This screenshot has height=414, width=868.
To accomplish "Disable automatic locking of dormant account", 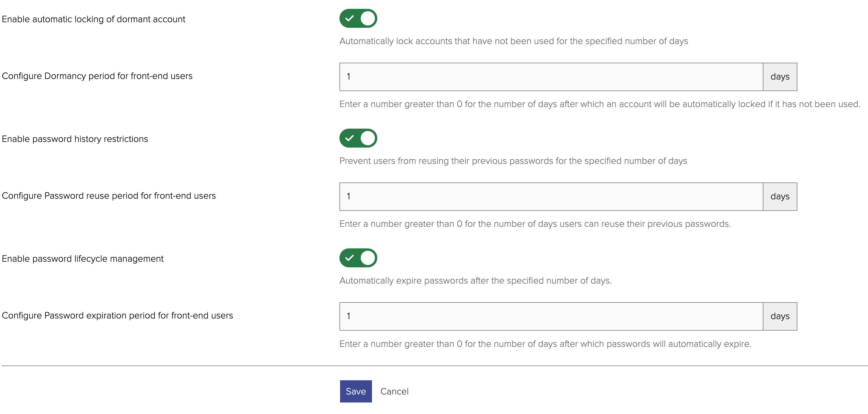I will 358,19.
